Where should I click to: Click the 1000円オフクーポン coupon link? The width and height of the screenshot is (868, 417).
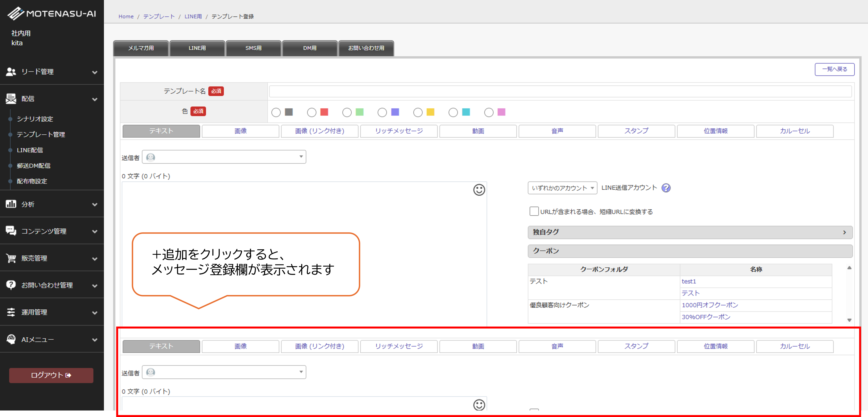coord(710,305)
